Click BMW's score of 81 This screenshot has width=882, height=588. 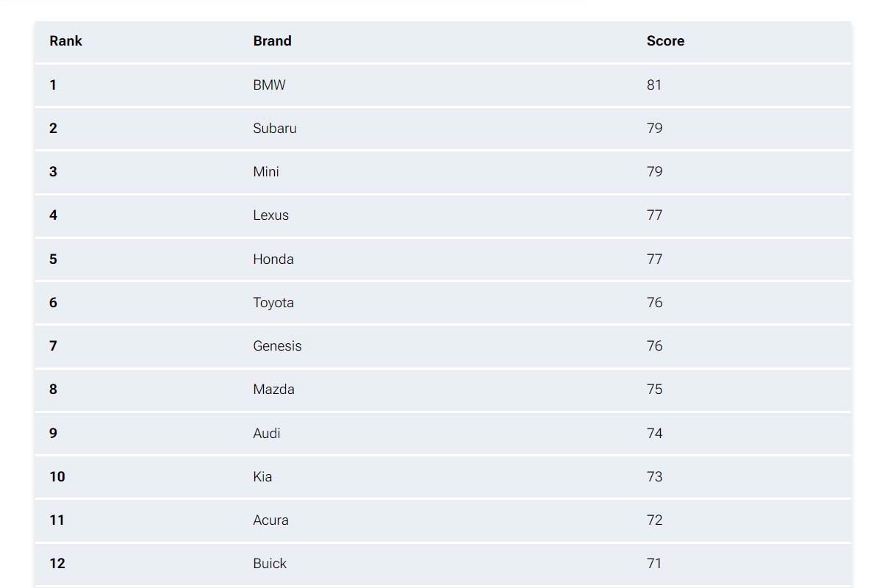pos(654,85)
